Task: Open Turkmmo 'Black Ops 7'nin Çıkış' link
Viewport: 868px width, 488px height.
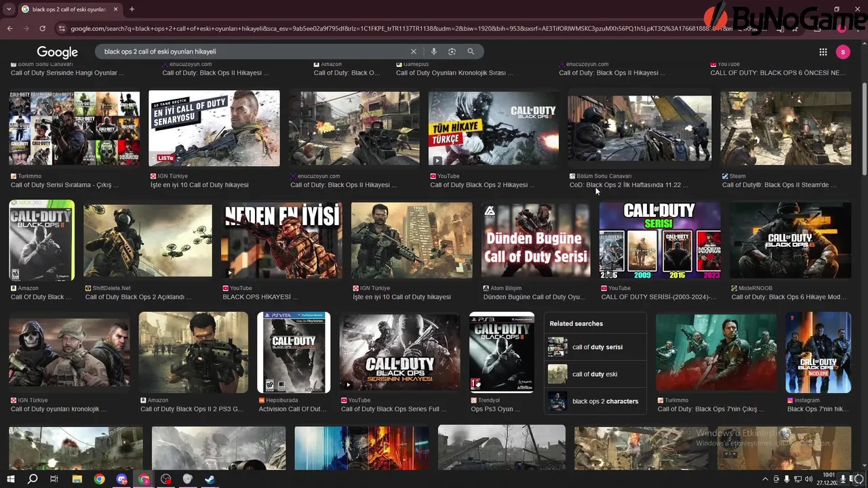Action: pyautogui.click(x=711, y=409)
